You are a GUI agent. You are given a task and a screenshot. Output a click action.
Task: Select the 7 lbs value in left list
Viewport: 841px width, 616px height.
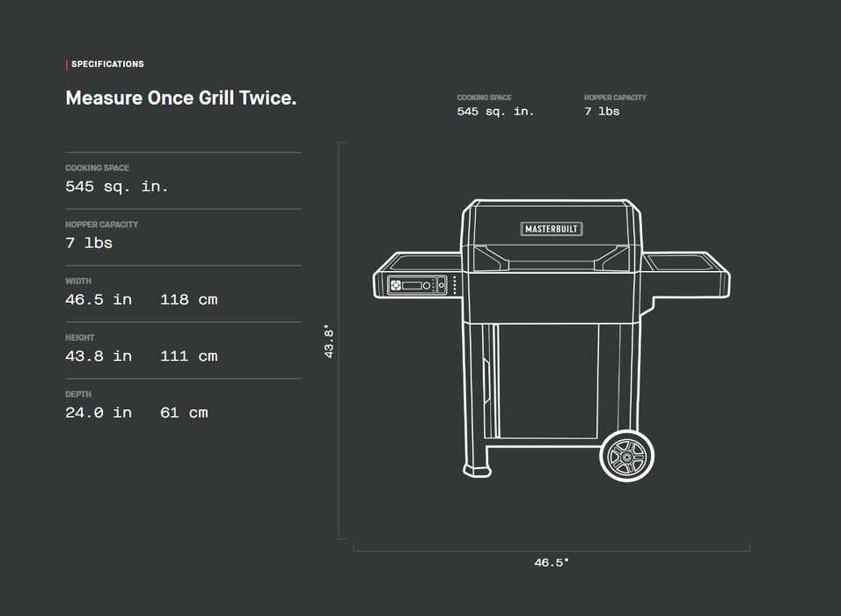[x=89, y=243]
